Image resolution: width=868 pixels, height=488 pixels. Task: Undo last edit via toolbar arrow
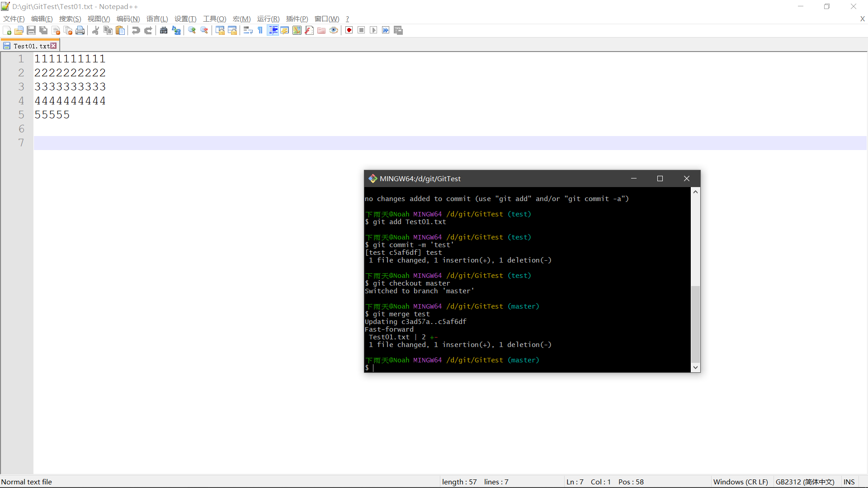[136, 30]
